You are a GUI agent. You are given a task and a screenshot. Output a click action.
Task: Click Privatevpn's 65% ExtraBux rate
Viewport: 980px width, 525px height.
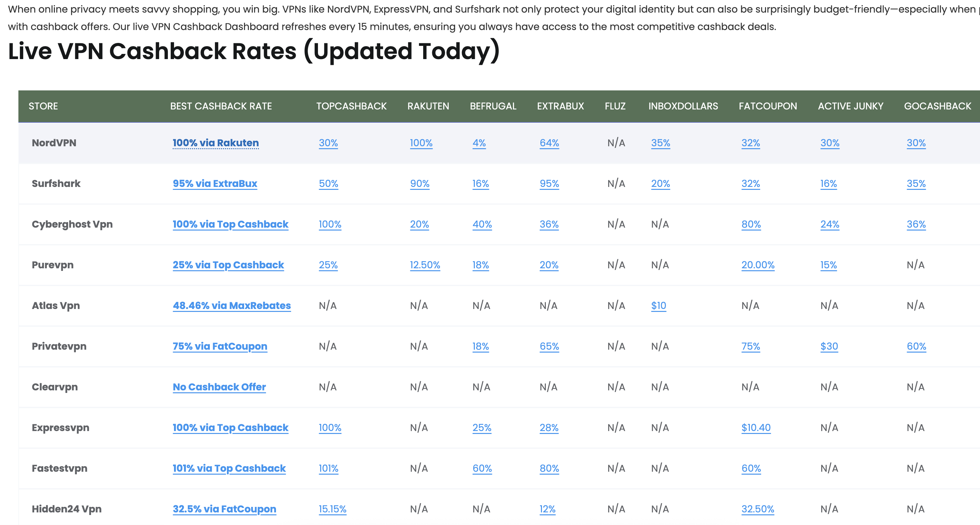click(549, 346)
